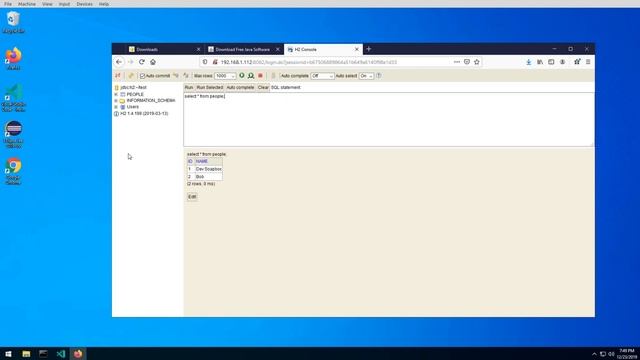Open the VirtualBox Devices menu
This screenshot has height=360, width=640.
pos(84,4)
